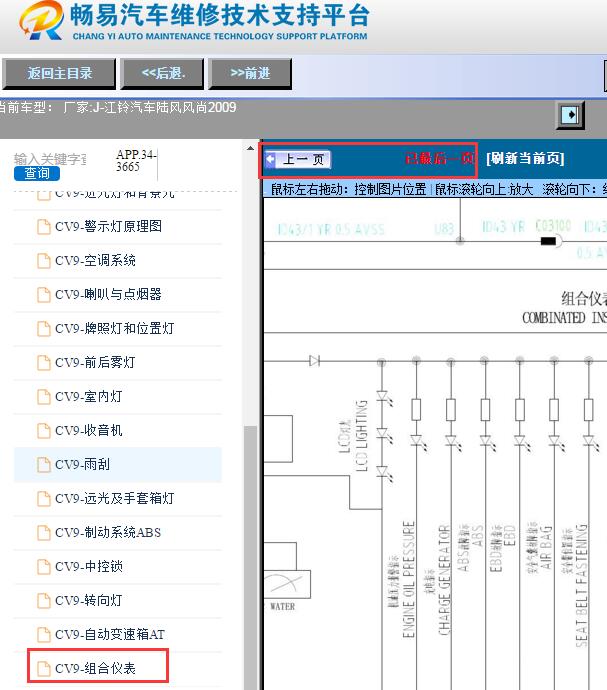This screenshot has height=690, width=607.
Task: Open CV9-组合仪表 entry
Action: tap(95, 668)
